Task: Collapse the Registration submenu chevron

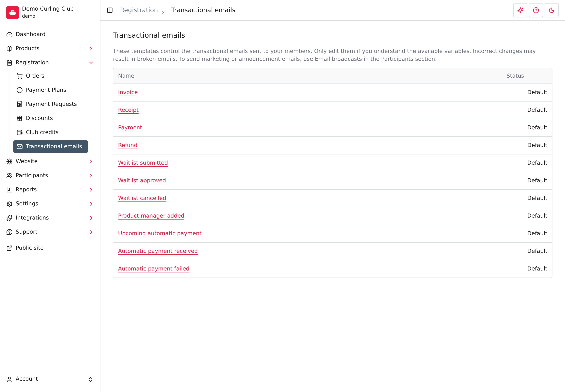Action: pyautogui.click(x=91, y=63)
